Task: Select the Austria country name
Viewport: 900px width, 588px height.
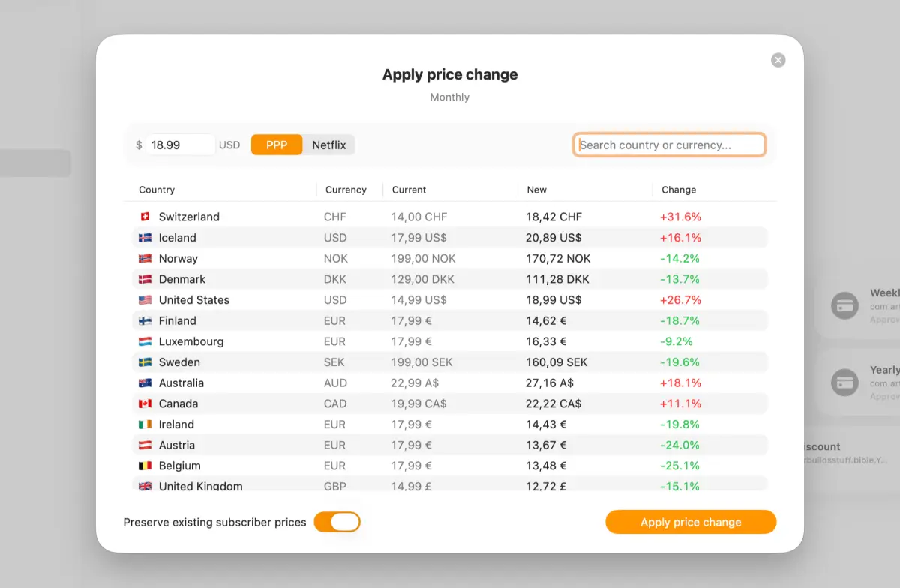Action: point(177,445)
